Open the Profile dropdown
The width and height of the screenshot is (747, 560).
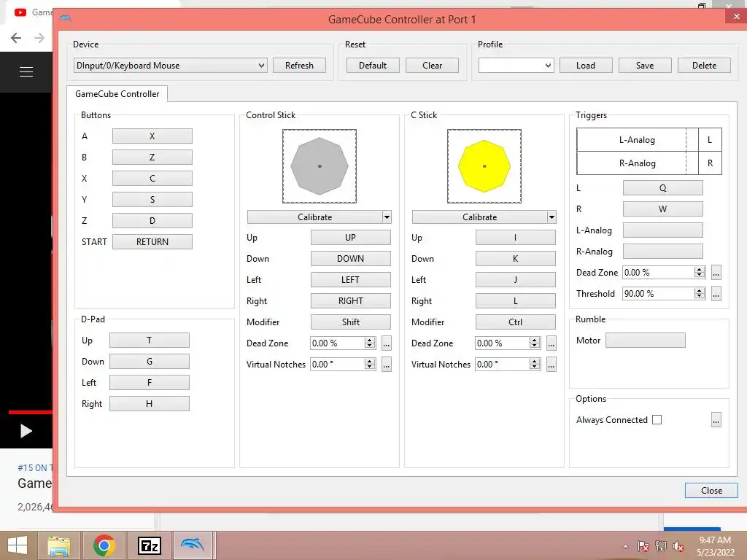(516, 65)
